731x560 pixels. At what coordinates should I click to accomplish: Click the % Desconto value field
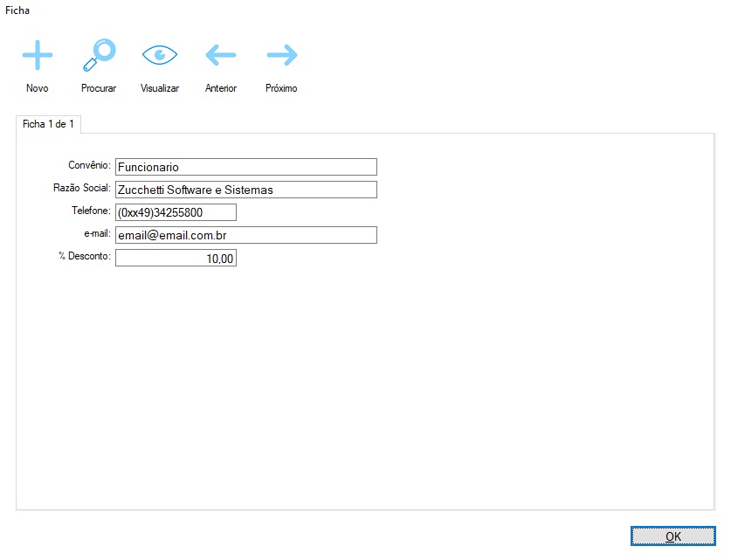(x=176, y=259)
